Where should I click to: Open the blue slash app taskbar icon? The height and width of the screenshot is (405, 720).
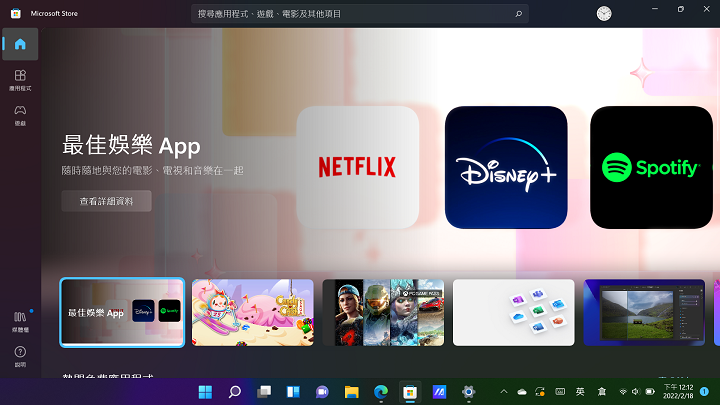439,392
